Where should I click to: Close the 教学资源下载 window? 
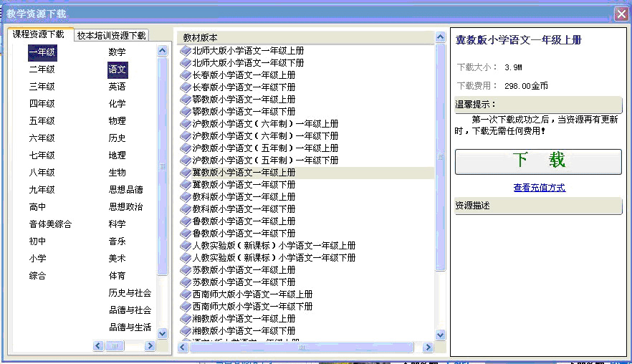[621, 13]
